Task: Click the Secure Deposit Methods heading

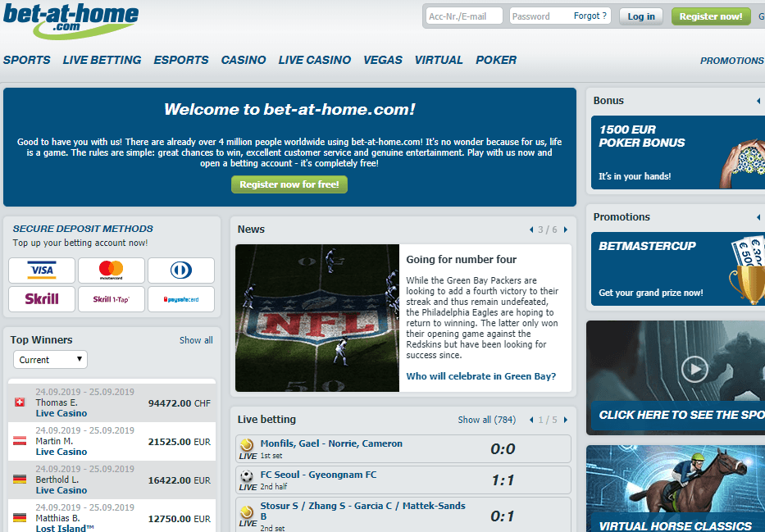Action: pyautogui.click(x=83, y=229)
